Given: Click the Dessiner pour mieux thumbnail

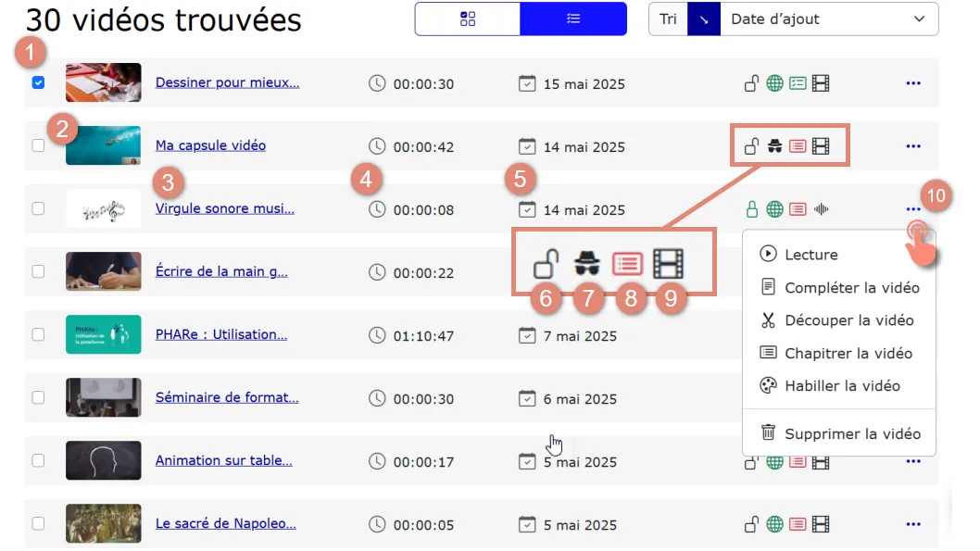Looking at the screenshot, I should (103, 82).
